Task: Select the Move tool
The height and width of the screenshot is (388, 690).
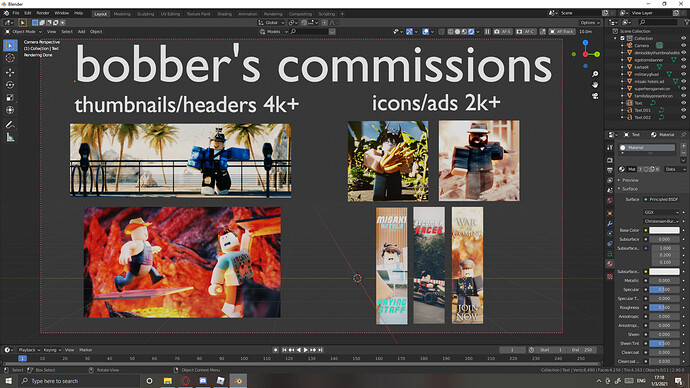Action: (x=10, y=72)
